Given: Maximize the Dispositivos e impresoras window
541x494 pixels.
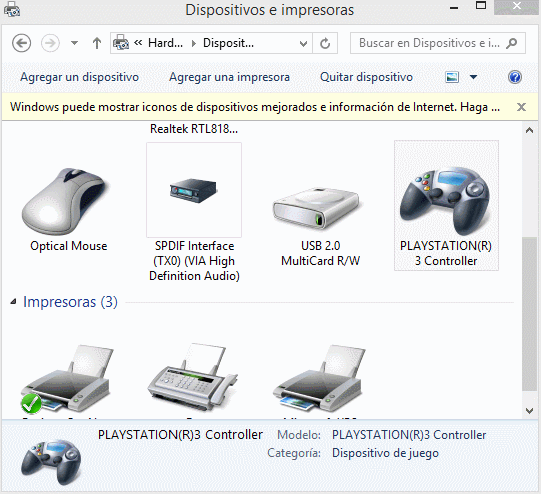Looking at the screenshot, I should point(481,6).
